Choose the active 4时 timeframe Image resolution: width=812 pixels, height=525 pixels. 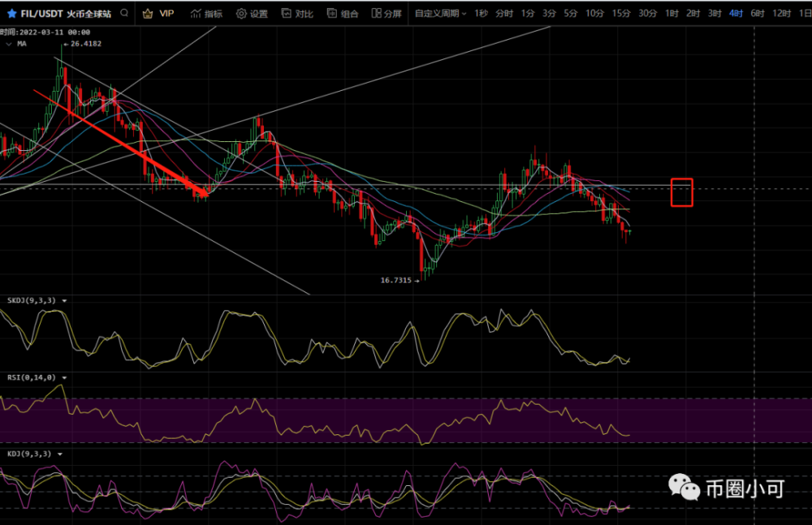pyautogui.click(x=736, y=14)
